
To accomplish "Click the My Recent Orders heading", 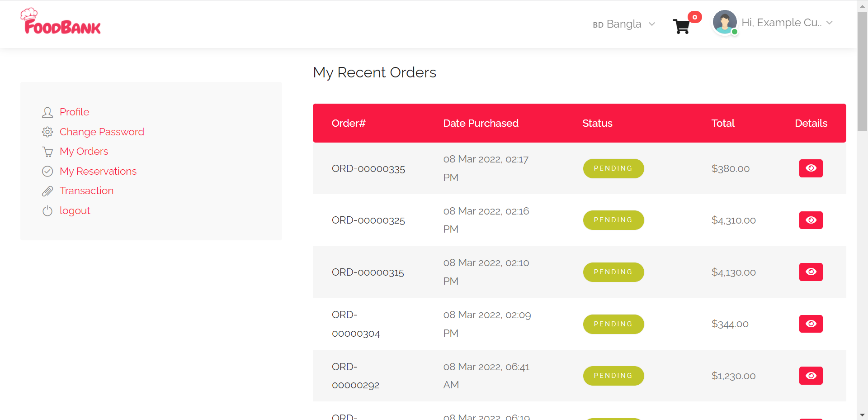I will click(x=375, y=72).
